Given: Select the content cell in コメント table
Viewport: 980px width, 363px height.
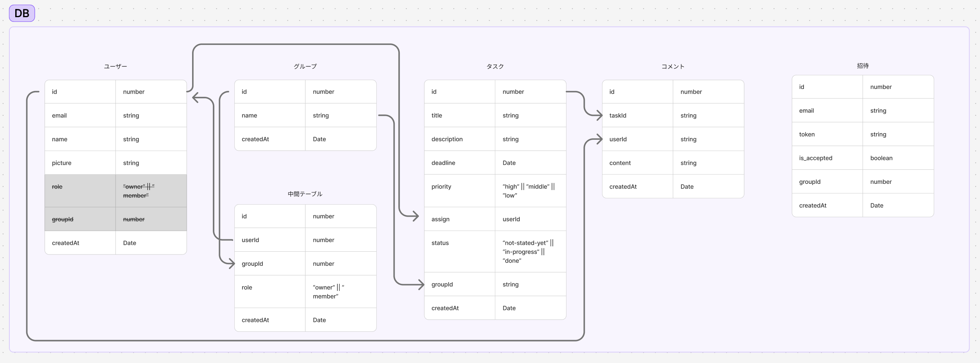Looking at the screenshot, I should point(638,163).
